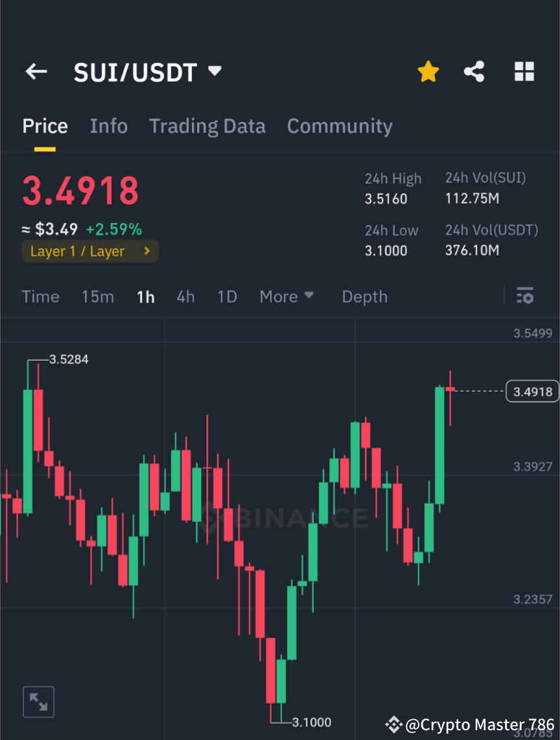The image size is (560, 740).
Task: Open the Depth view of the order book
Action: coord(364,296)
